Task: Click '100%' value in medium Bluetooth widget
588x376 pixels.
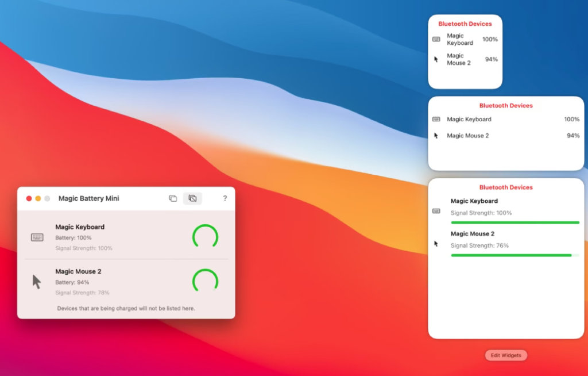Action: pos(571,119)
